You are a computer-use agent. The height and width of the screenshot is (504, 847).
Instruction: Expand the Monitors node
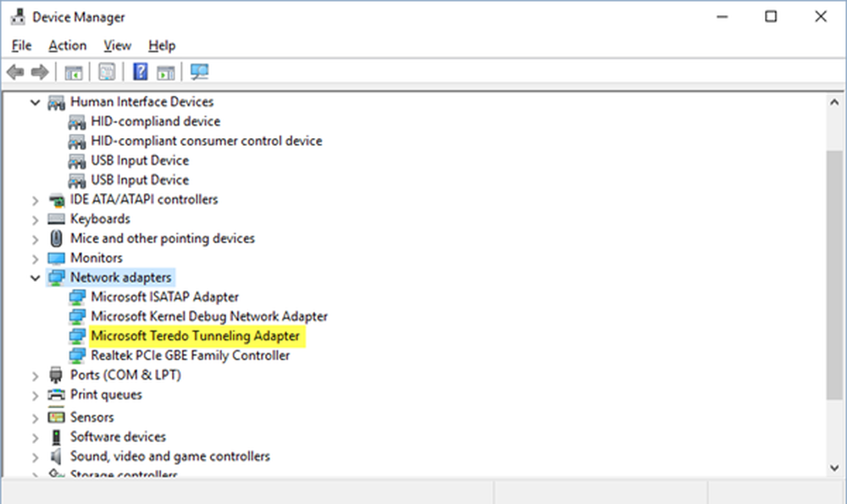[35, 258]
